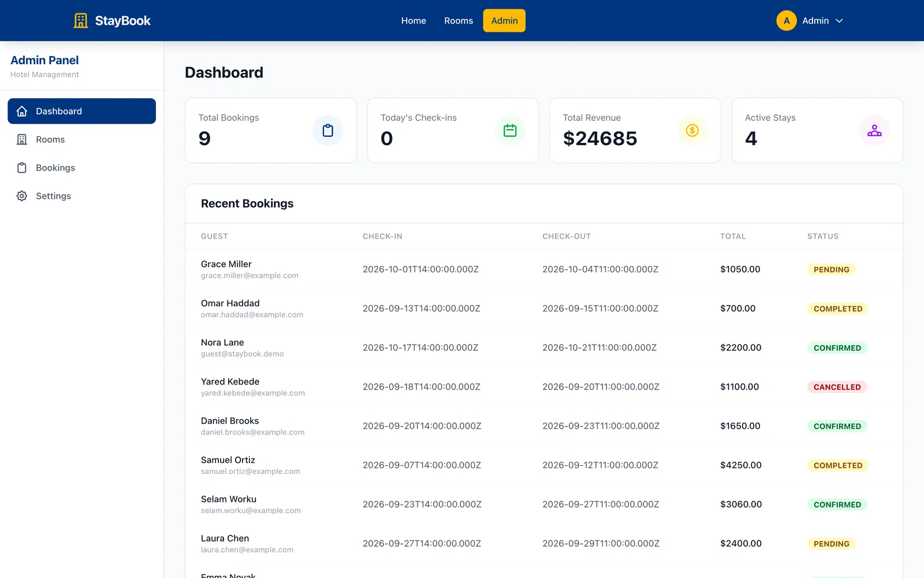Click the yellow Admin avatar circle

point(787,21)
